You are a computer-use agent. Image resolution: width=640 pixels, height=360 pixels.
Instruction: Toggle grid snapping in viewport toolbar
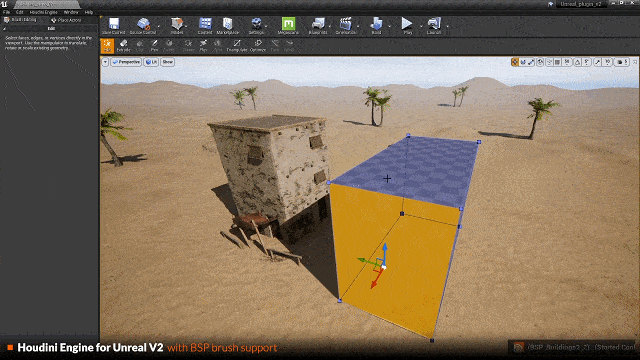(557, 62)
